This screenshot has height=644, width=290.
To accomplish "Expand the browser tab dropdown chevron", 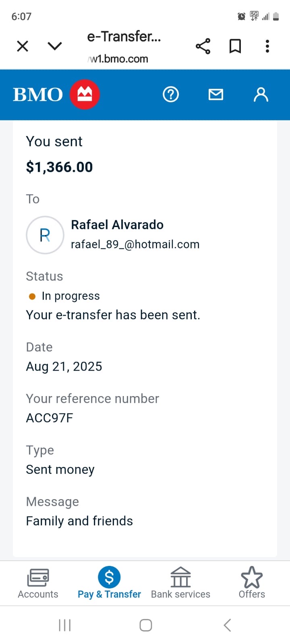I will coord(55,46).
